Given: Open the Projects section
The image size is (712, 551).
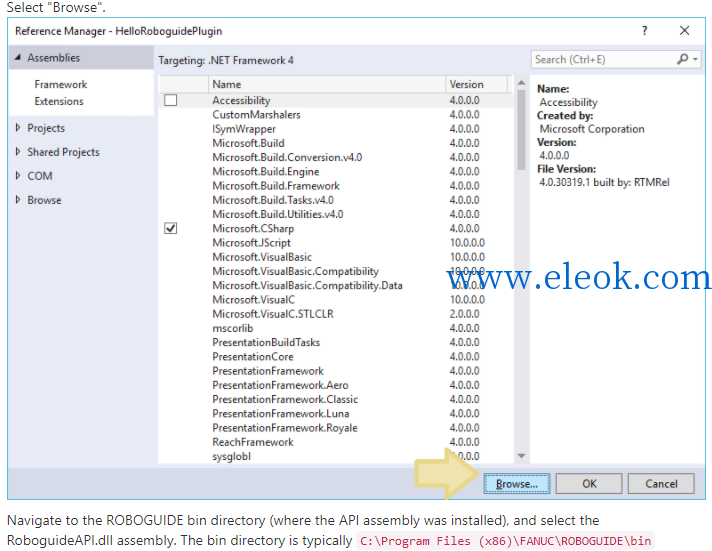Looking at the screenshot, I should tap(46, 128).
